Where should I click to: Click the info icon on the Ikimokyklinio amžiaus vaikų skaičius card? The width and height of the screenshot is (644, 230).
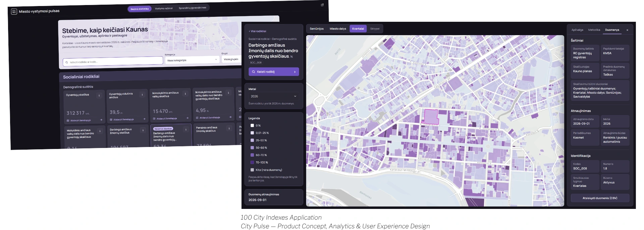[x=185, y=94]
